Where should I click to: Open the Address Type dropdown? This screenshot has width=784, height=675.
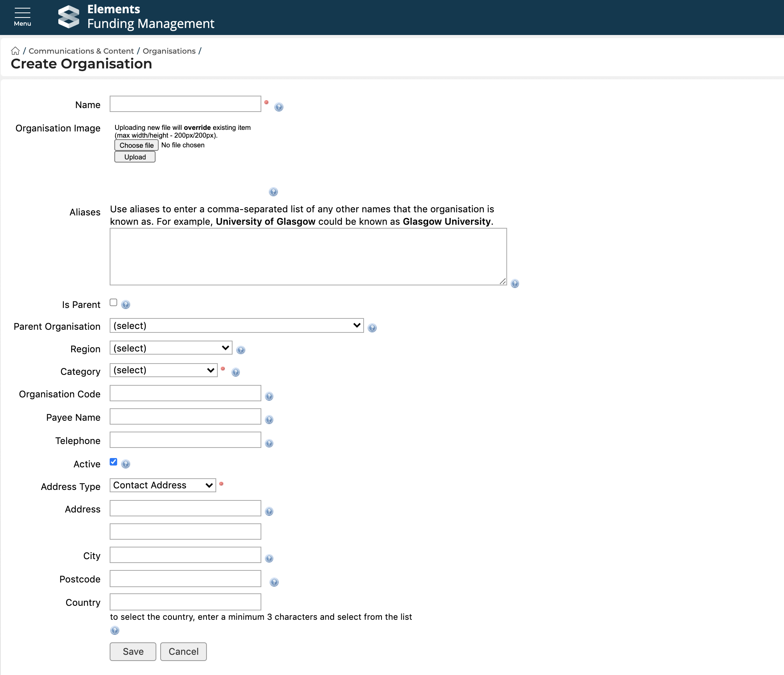click(163, 485)
